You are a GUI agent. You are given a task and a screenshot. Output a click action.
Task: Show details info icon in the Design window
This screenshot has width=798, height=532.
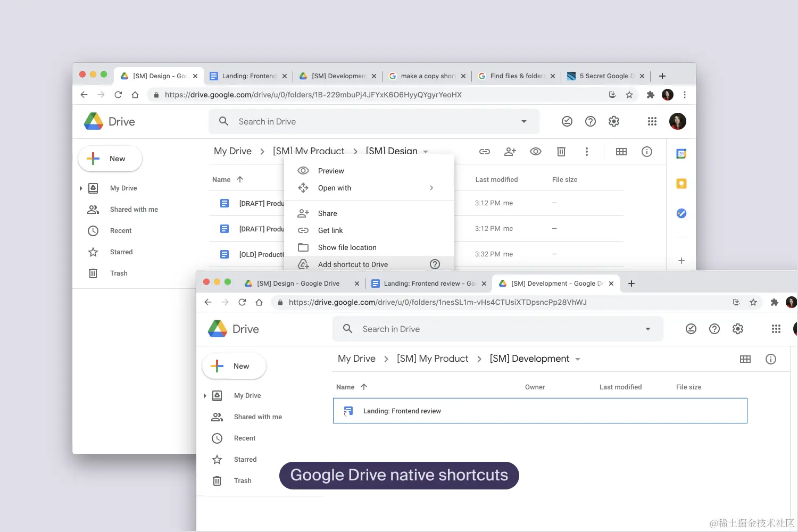pyautogui.click(x=647, y=152)
